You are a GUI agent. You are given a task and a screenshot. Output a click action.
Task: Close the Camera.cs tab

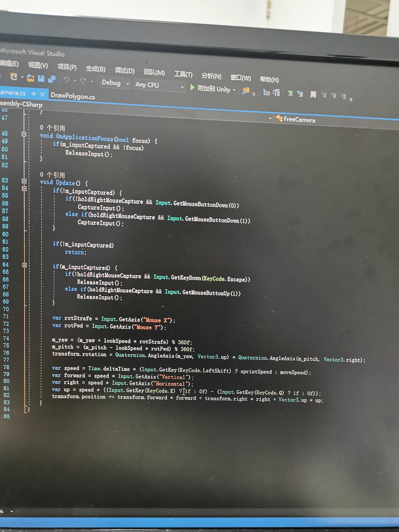(43, 94)
